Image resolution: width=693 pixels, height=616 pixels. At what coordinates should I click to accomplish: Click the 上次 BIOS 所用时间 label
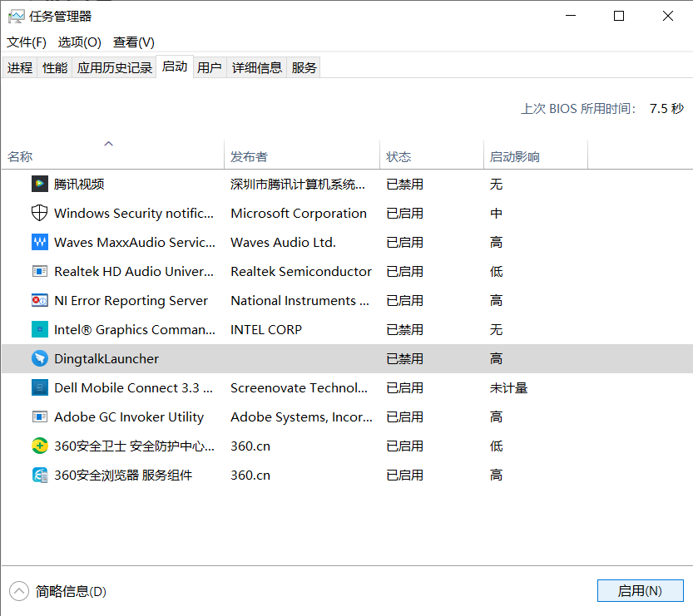(x=578, y=109)
